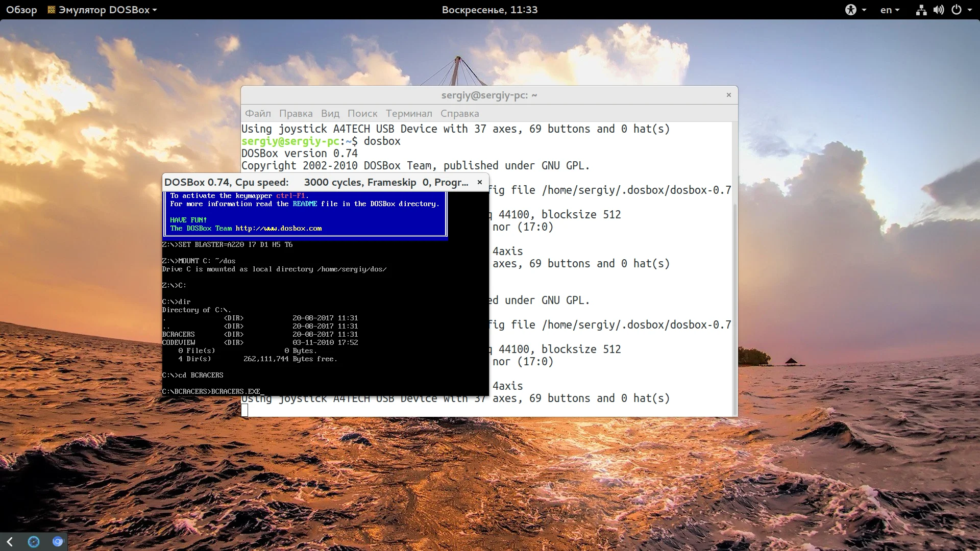The height and width of the screenshot is (551, 980).
Task: Click the wired network status icon
Action: pyautogui.click(x=921, y=10)
